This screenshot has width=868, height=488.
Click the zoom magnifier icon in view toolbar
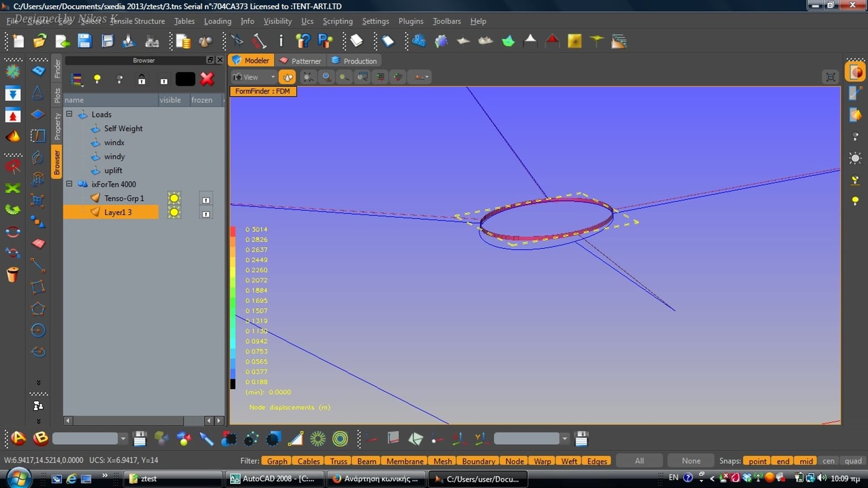tap(327, 77)
